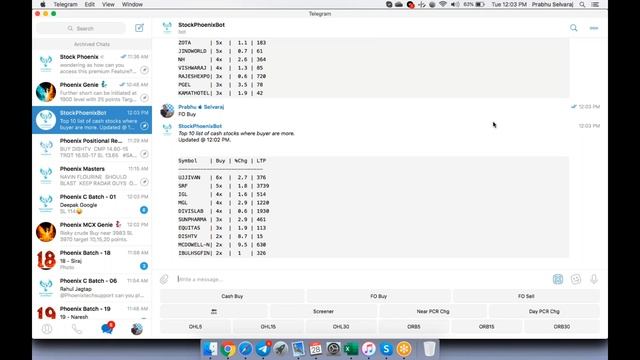The image size is (640, 360).
Task: Click the Archived Chats header
Action: click(x=92, y=44)
